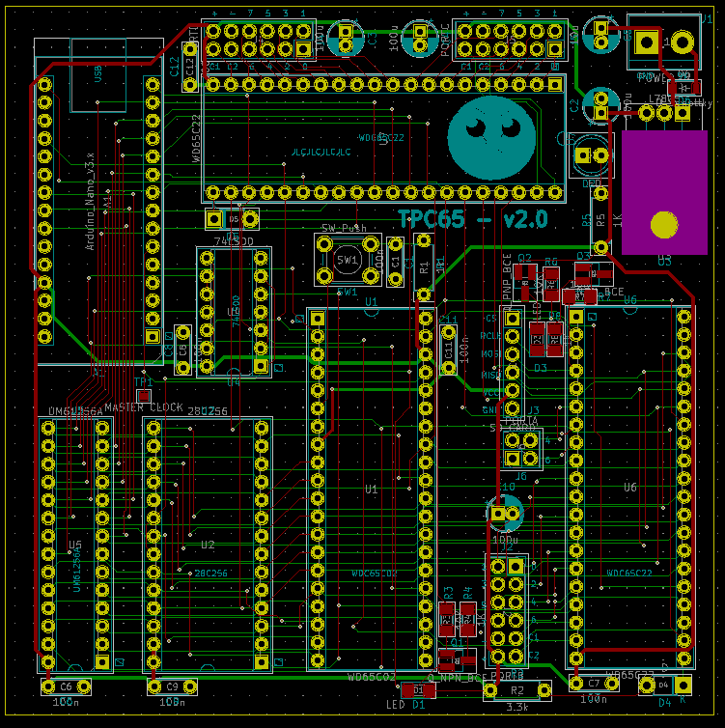The width and height of the screenshot is (725, 728).
Task: Click the R2 resistor label
Action: click(517, 690)
